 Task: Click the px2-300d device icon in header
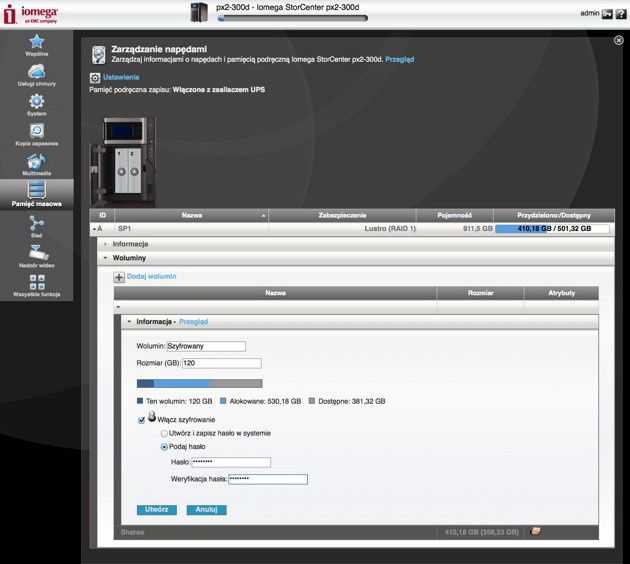point(199,12)
